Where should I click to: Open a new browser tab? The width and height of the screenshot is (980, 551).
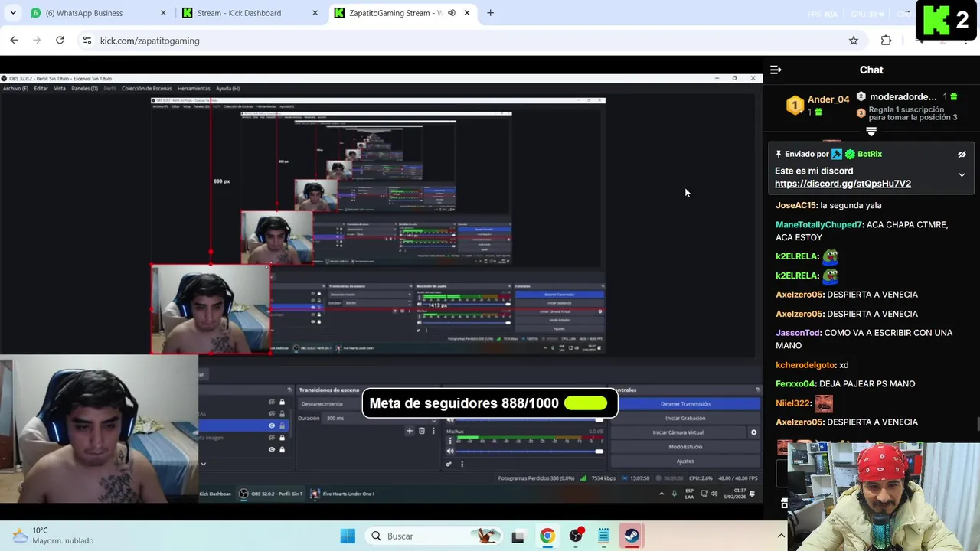click(x=490, y=13)
